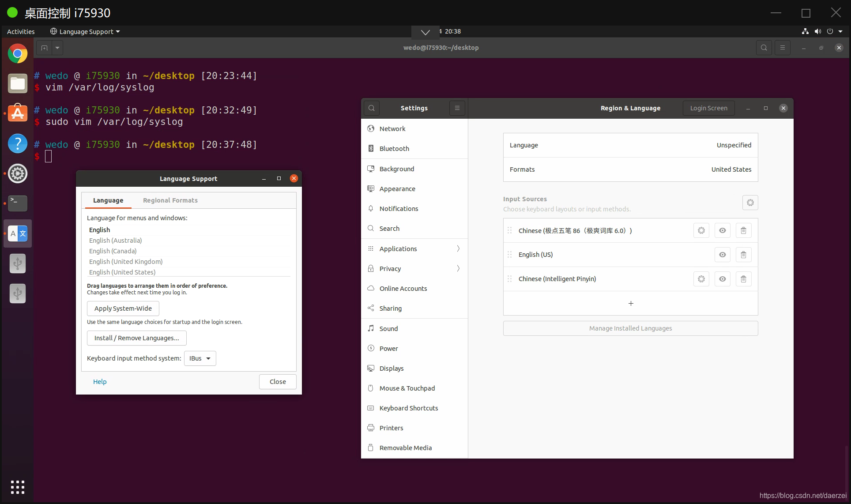Screen dimensions: 851x504
Task: Click the Apply System-Wide button
Action: pyautogui.click(x=123, y=308)
